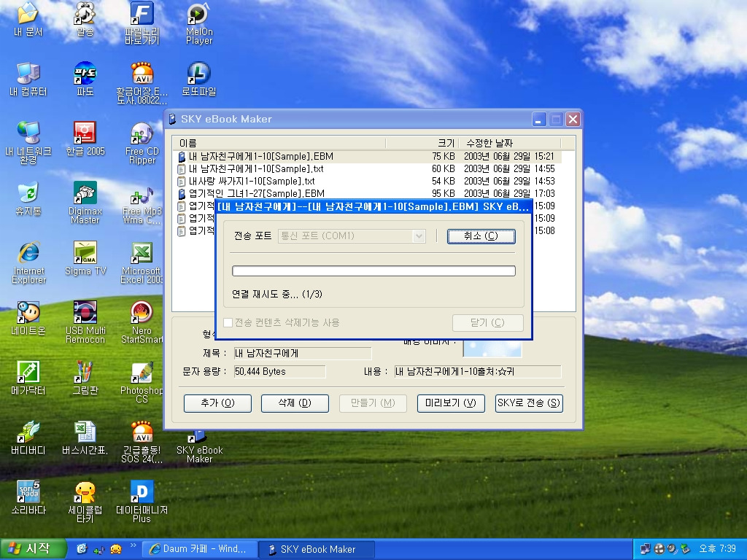Launch MelOn Player from desktop

point(199,23)
